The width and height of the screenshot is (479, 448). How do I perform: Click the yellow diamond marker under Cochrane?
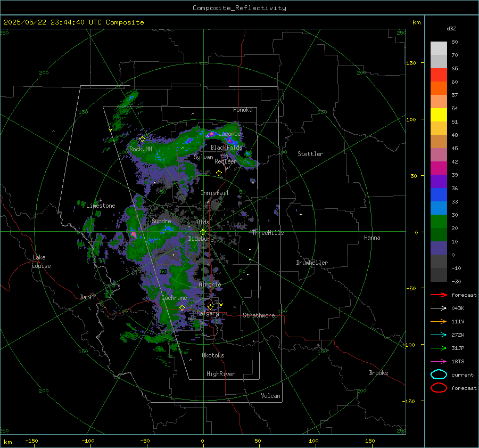click(182, 308)
